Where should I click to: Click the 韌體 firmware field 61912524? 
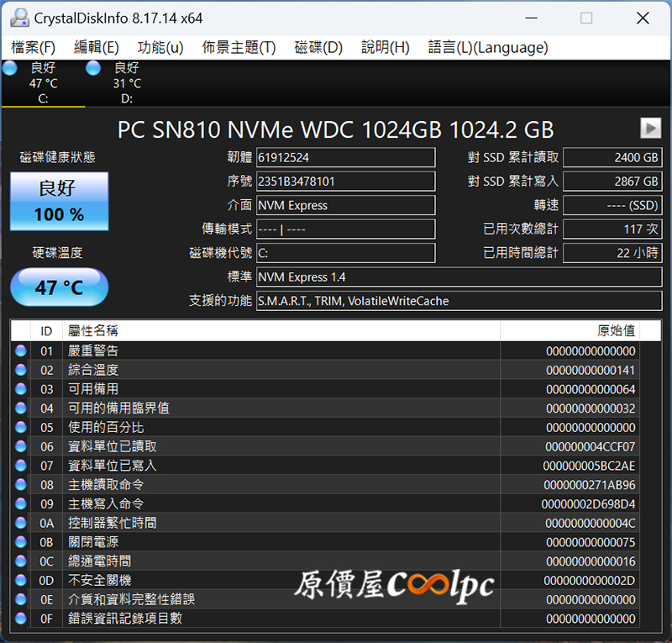[345, 157]
